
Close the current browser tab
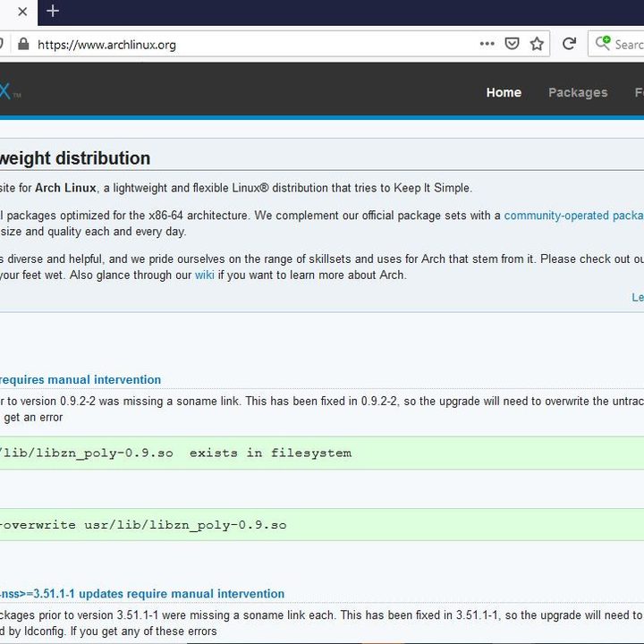click(22, 12)
